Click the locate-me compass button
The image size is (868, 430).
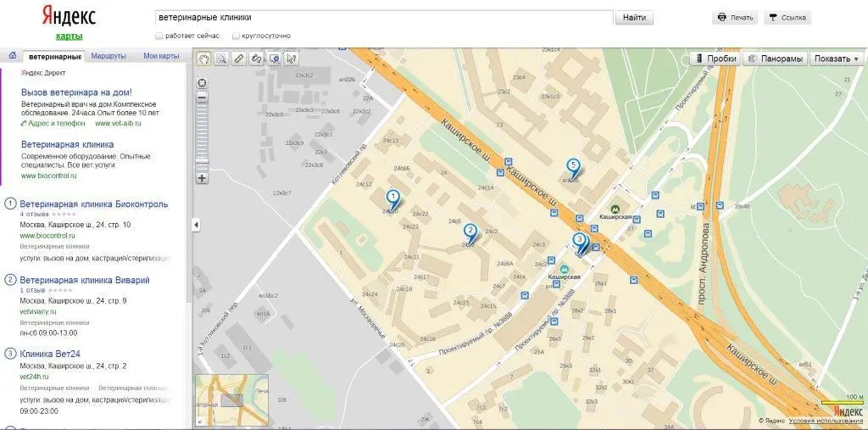click(x=202, y=84)
